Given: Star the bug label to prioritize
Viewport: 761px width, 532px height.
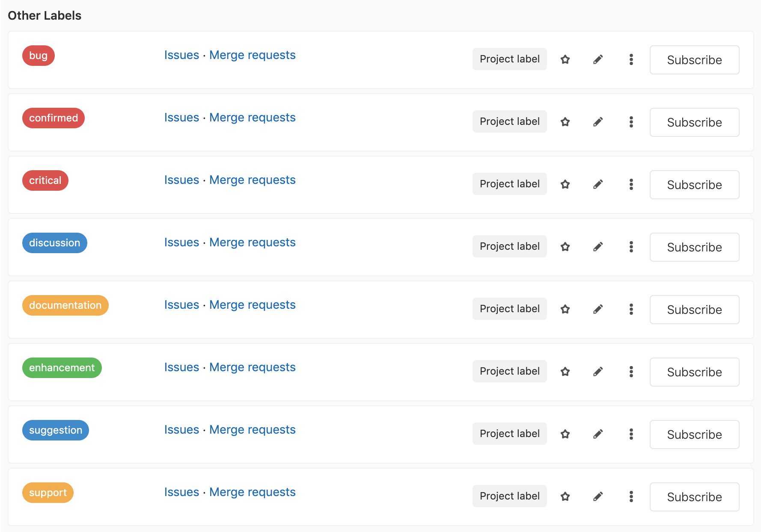Looking at the screenshot, I should coord(565,59).
